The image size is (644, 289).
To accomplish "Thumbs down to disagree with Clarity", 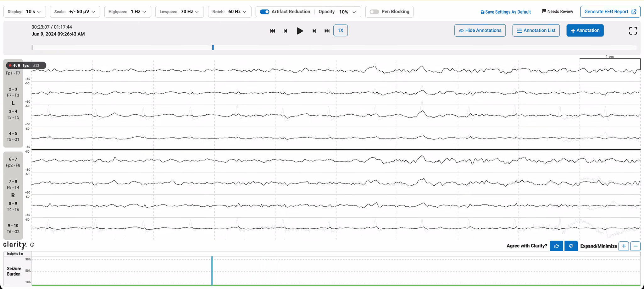I will tap(571, 246).
